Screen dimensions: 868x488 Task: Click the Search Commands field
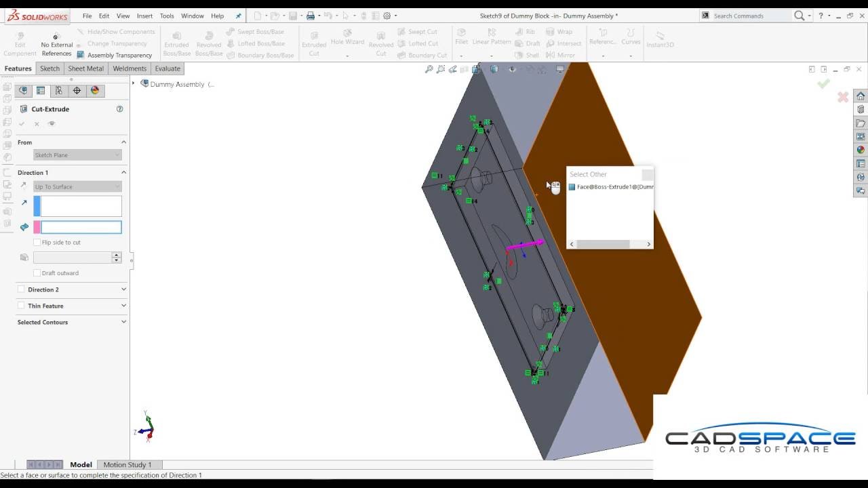751,16
